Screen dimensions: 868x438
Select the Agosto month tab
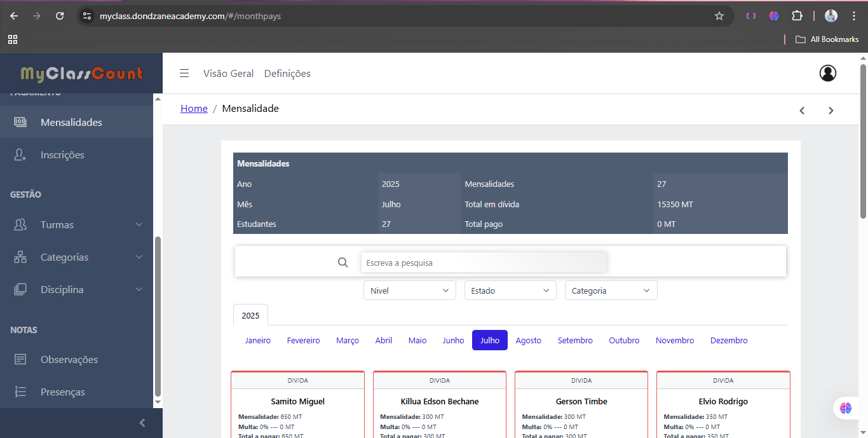click(528, 341)
